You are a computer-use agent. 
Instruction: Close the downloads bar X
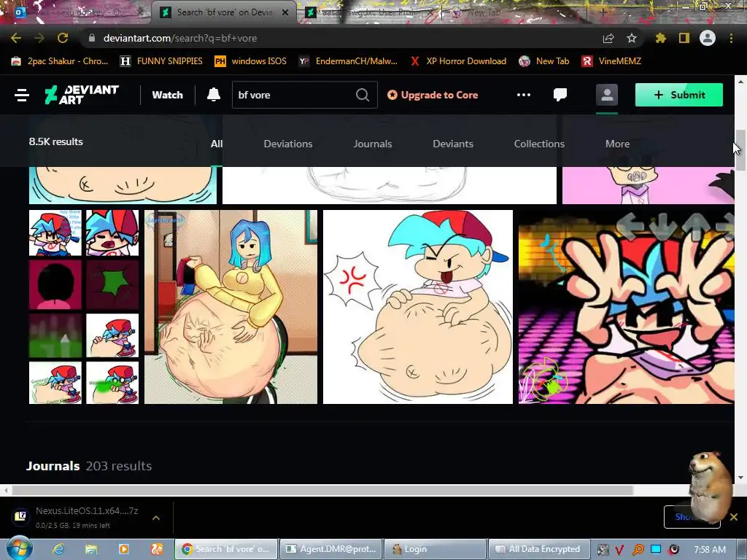(734, 517)
